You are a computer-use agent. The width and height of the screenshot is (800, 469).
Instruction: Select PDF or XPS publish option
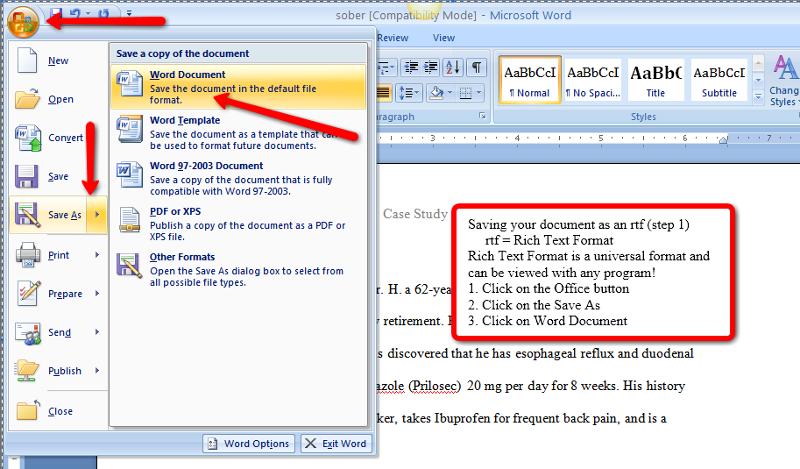[238, 224]
